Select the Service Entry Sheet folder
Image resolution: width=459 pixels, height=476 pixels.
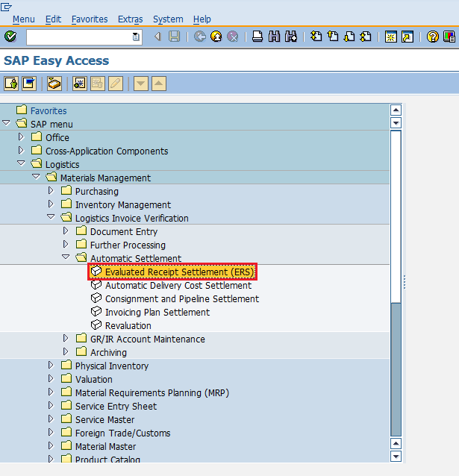(x=116, y=407)
